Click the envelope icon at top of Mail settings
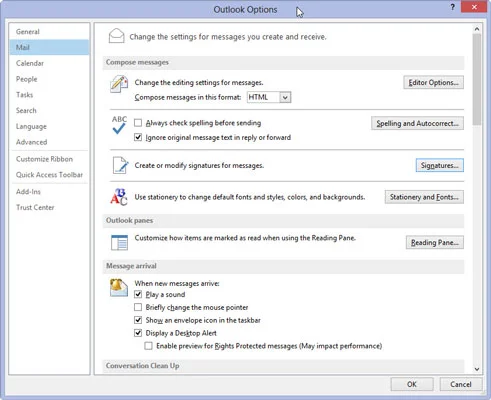The height and width of the screenshot is (400, 491). click(117, 36)
